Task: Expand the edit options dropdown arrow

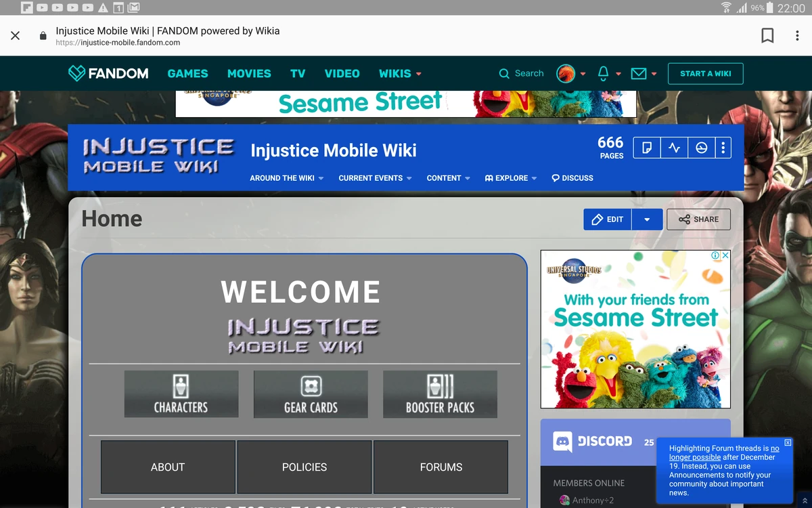Action: pos(648,219)
